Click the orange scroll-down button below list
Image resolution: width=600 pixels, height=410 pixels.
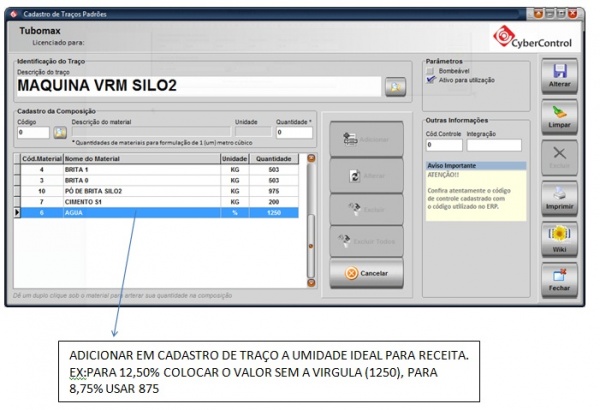tap(311, 284)
